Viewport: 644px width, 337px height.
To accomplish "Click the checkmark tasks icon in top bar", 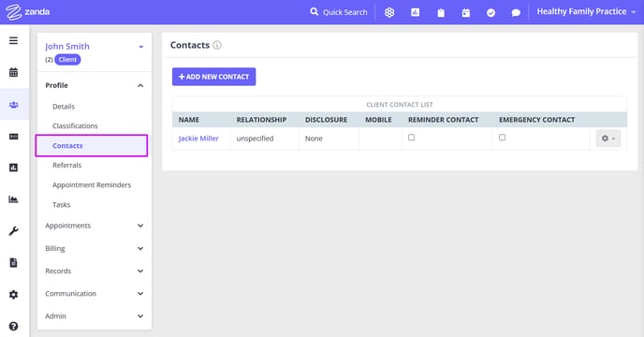I will tap(490, 13).
